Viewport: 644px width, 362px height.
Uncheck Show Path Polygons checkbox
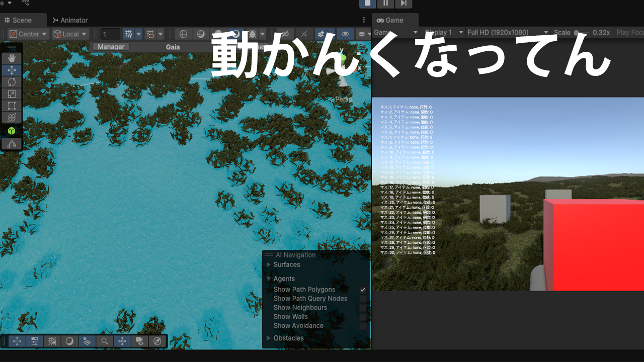pos(363,290)
